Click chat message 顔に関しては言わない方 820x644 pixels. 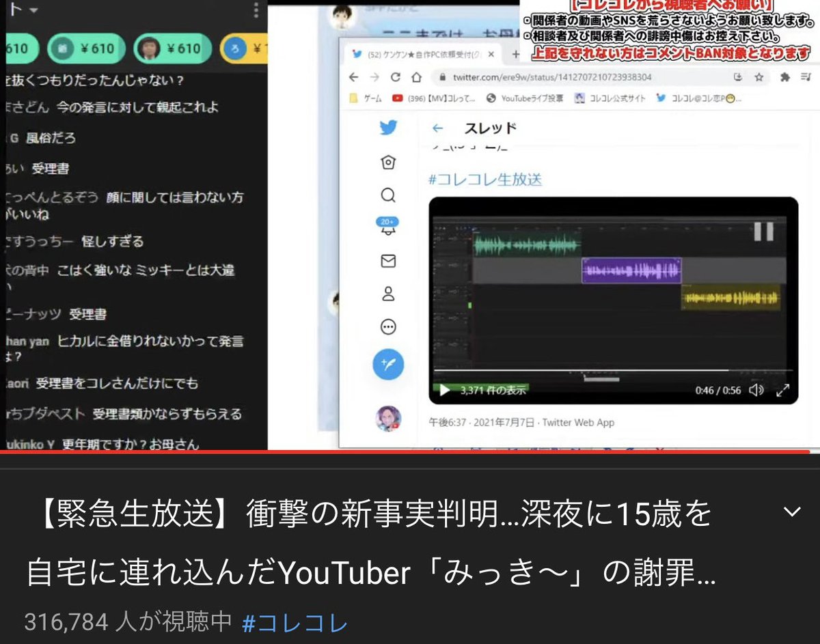(175, 197)
